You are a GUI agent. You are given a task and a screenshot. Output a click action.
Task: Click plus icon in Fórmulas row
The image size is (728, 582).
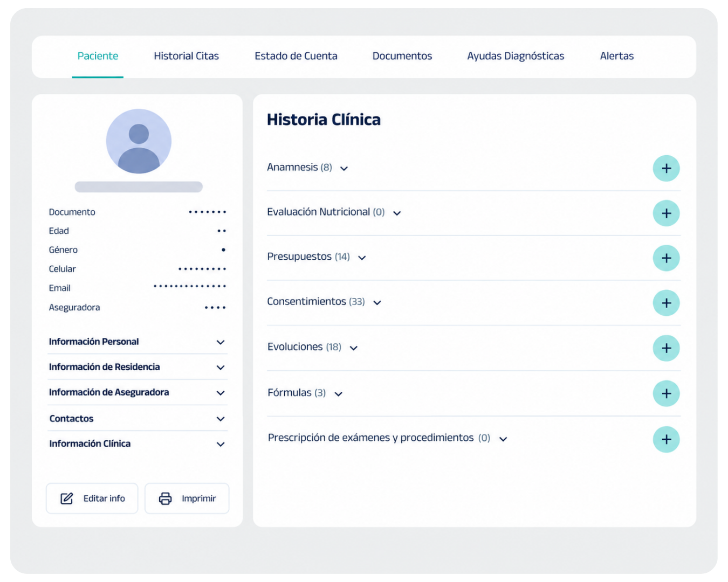[x=666, y=393]
